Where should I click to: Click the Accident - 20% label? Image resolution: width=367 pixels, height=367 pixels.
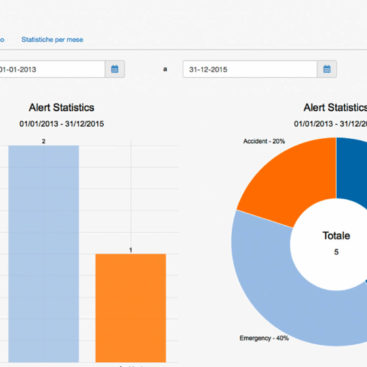click(264, 141)
